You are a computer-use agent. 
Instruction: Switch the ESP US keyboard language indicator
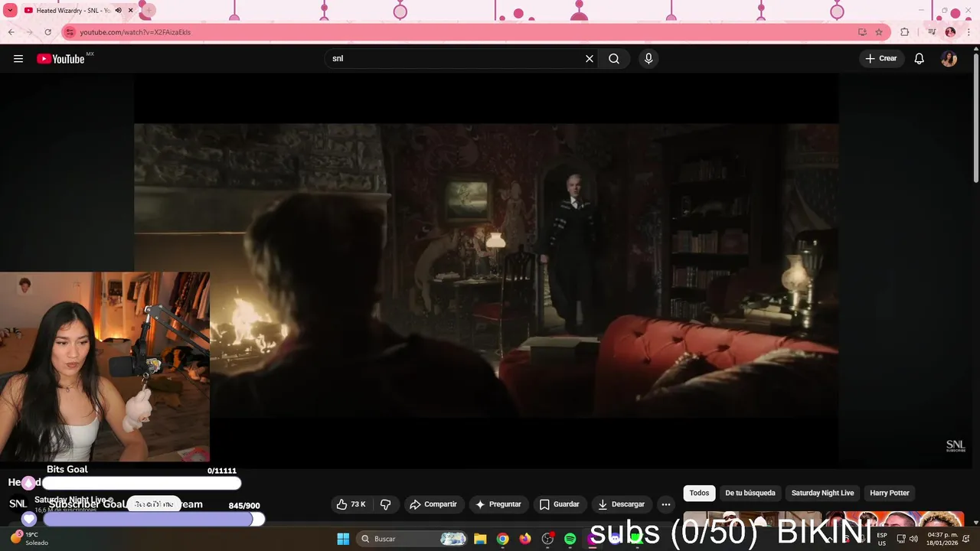click(882, 539)
